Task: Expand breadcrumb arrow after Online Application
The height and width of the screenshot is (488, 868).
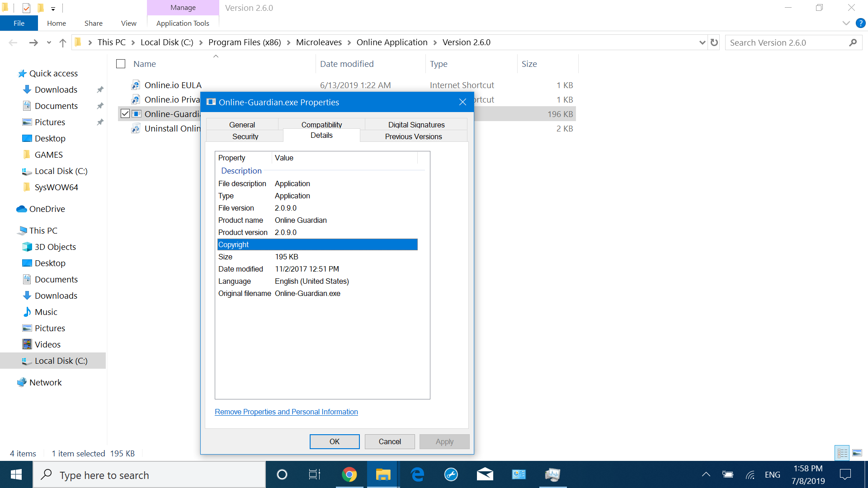Action: pos(435,42)
